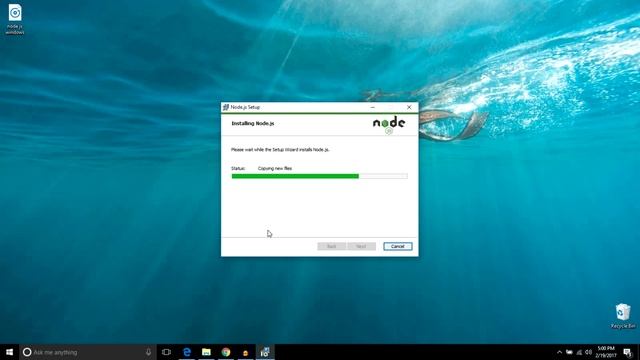This screenshot has width=640, height=360.
Task: Activate Cortana microphone icon
Action: [148, 352]
